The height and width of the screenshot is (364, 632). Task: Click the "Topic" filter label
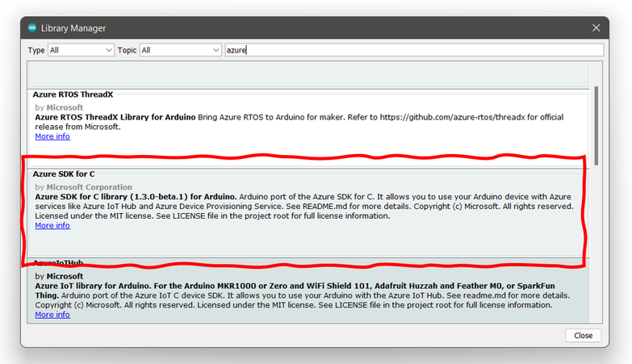(x=127, y=50)
